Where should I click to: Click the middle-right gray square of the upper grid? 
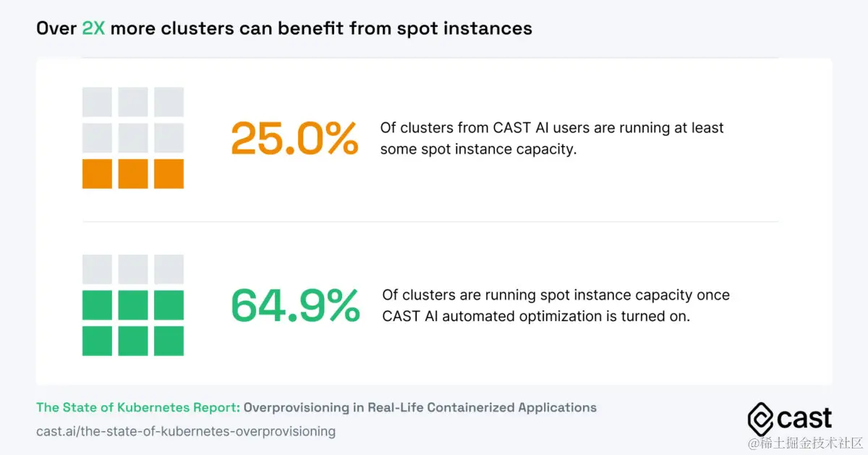(169, 137)
